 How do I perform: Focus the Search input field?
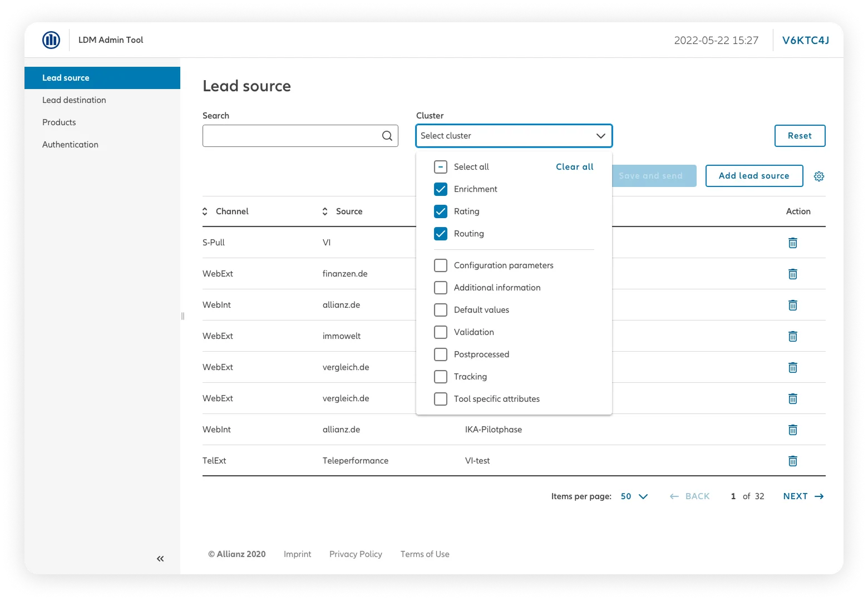[x=300, y=136]
